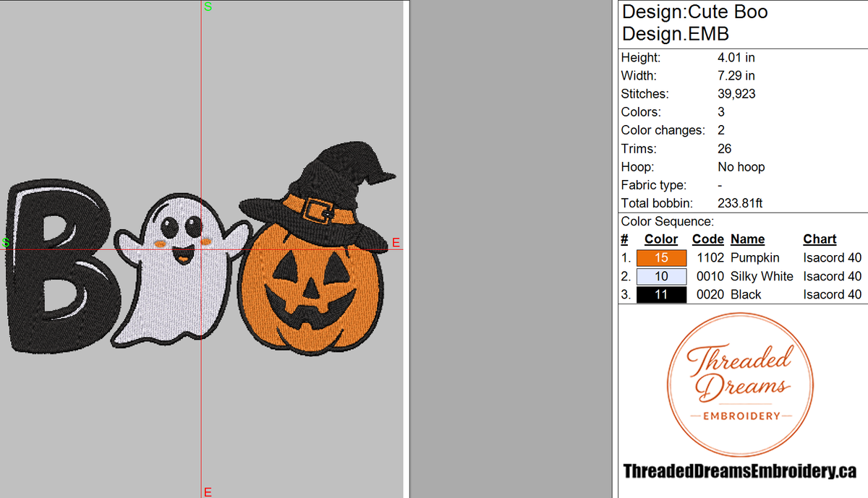Click the Trims value 26
Image resolution: width=868 pixels, height=498 pixels.
click(724, 149)
